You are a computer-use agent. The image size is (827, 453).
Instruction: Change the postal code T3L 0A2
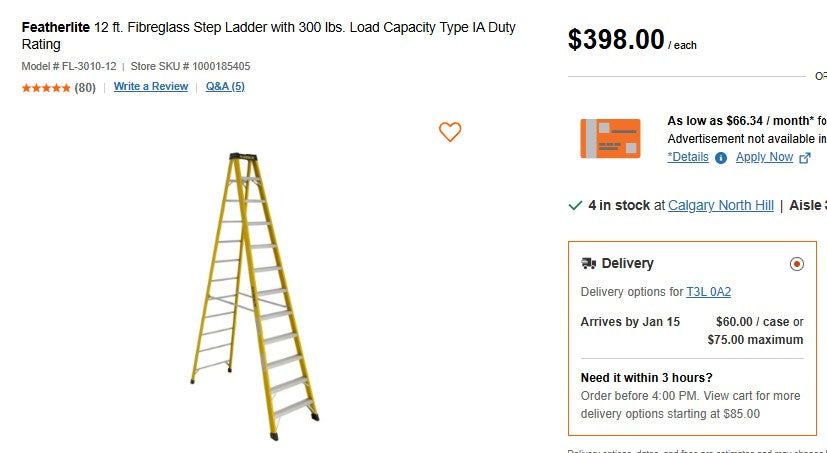point(708,292)
